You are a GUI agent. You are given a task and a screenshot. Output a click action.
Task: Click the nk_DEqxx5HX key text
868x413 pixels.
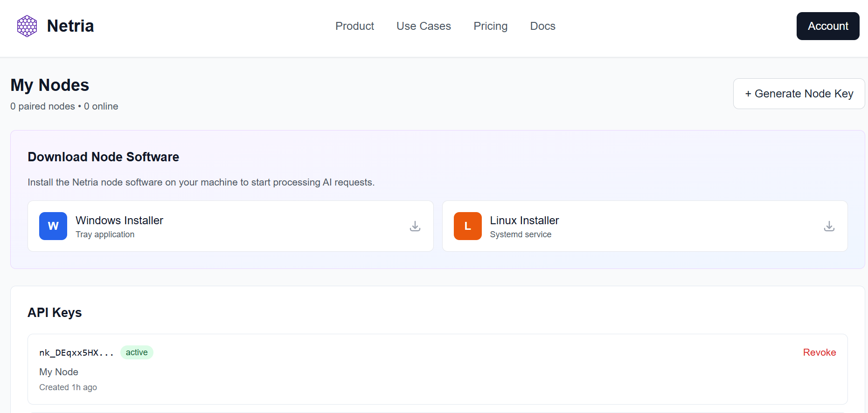point(76,353)
